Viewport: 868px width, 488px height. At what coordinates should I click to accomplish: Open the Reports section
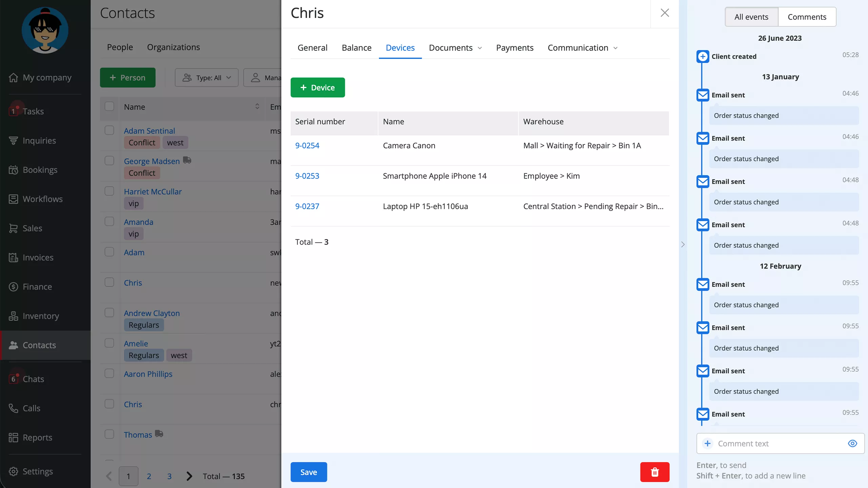[x=37, y=437]
